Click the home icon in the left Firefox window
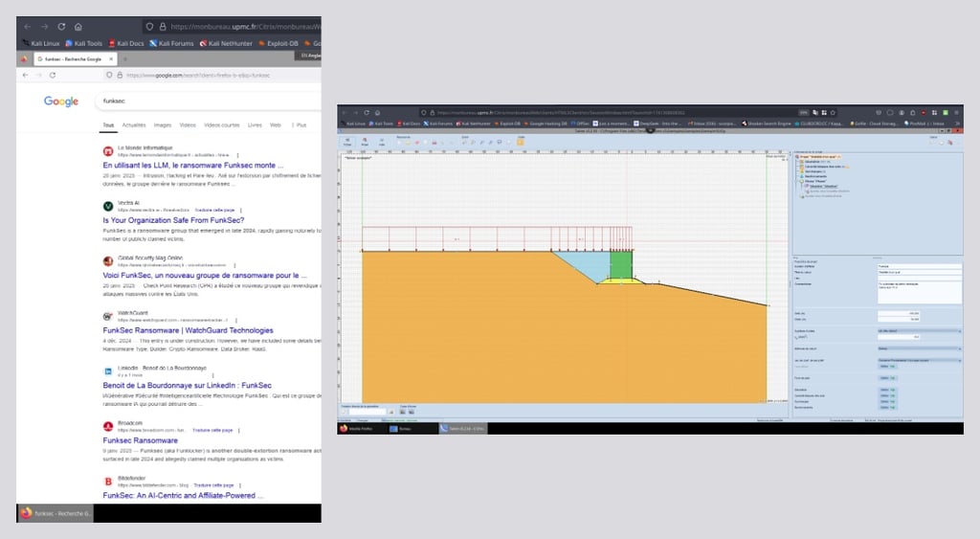 click(78, 27)
